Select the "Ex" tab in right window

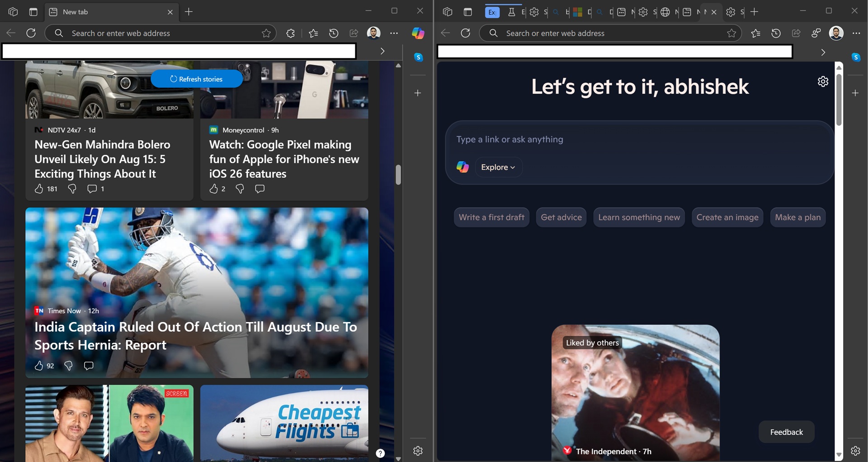pyautogui.click(x=492, y=12)
